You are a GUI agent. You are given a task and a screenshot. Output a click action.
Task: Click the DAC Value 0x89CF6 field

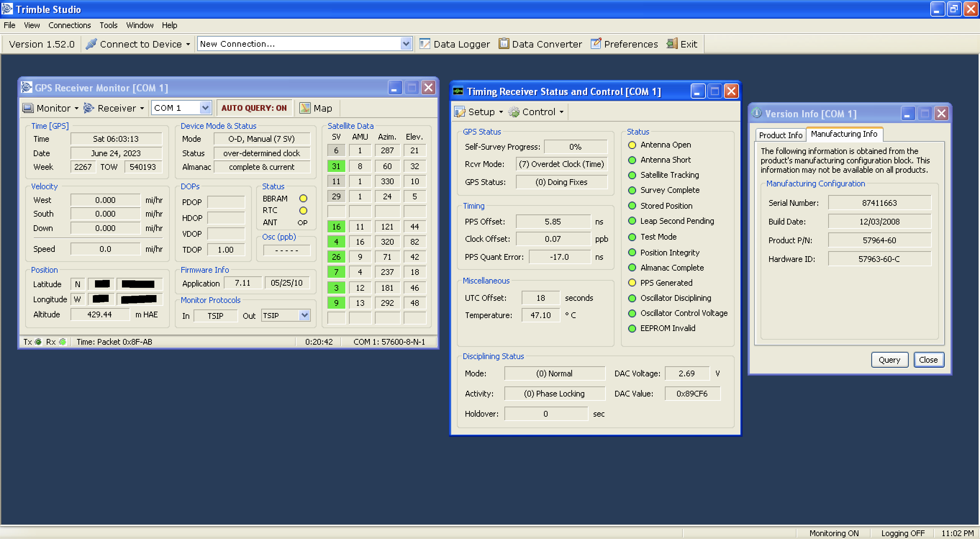(692, 393)
